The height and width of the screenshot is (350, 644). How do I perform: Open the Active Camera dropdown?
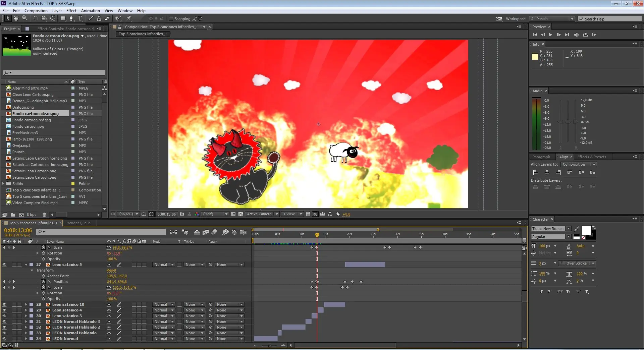[x=262, y=214]
